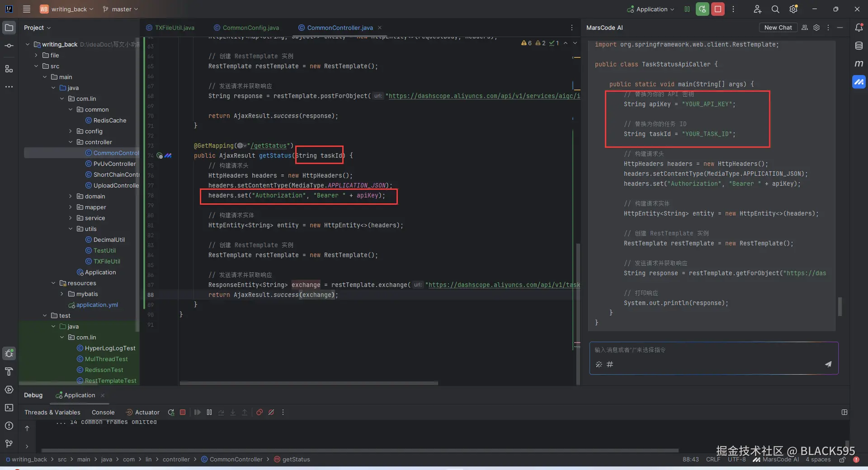Open the Terminal tool window

point(9,408)
